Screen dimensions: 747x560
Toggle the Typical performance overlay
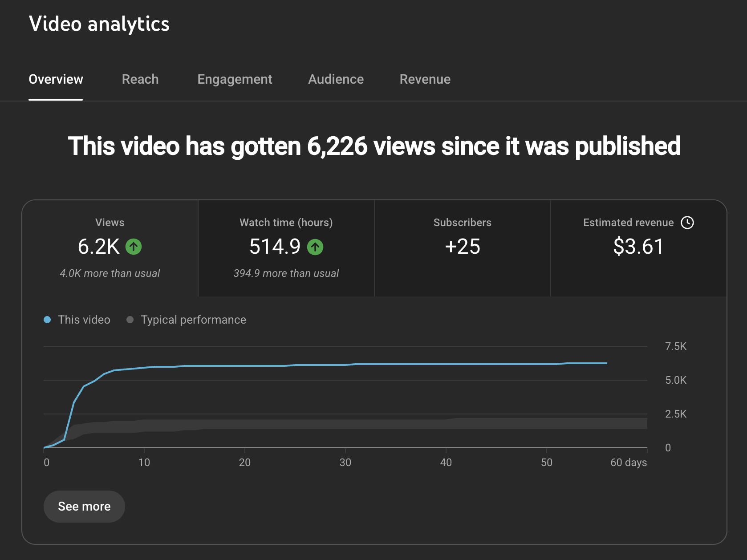[x=186, y=320]
